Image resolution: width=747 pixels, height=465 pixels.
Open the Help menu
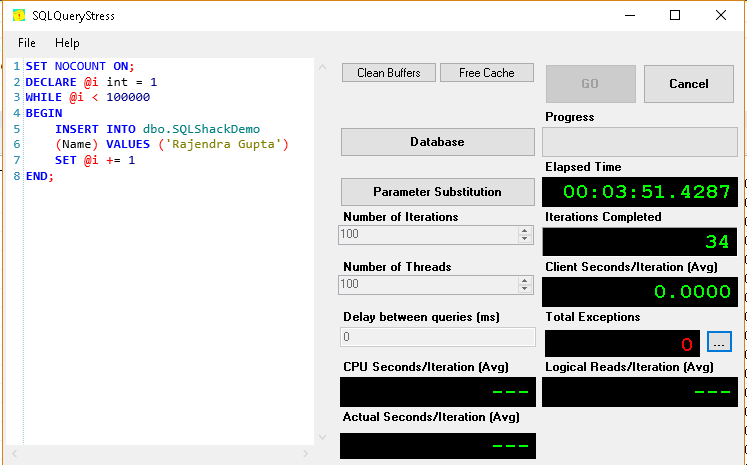(67, 43)
